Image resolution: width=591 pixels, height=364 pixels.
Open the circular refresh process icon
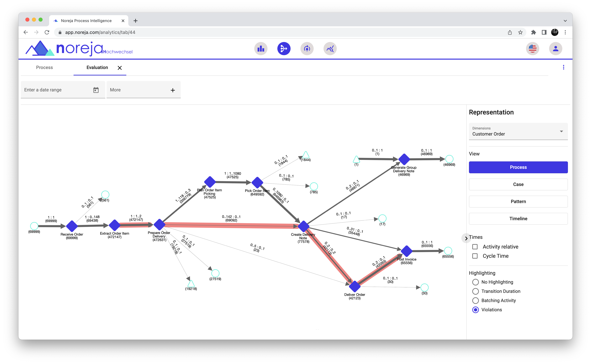tap(307, 49)
